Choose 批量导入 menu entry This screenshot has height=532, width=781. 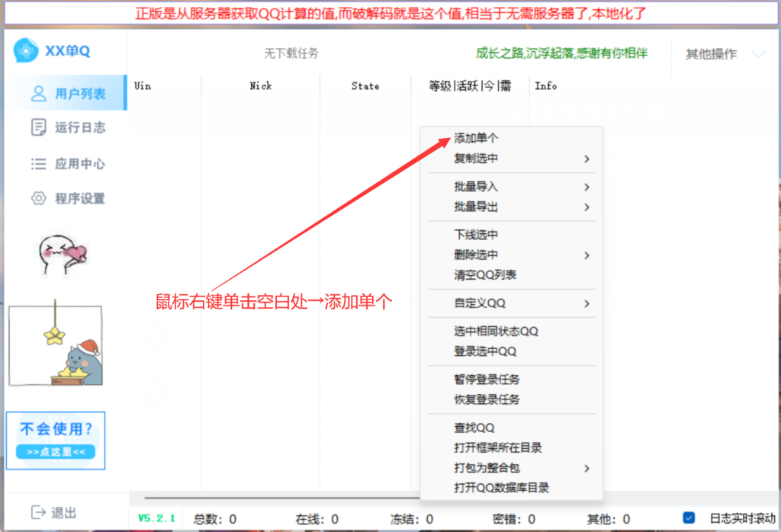pos(512,187)
